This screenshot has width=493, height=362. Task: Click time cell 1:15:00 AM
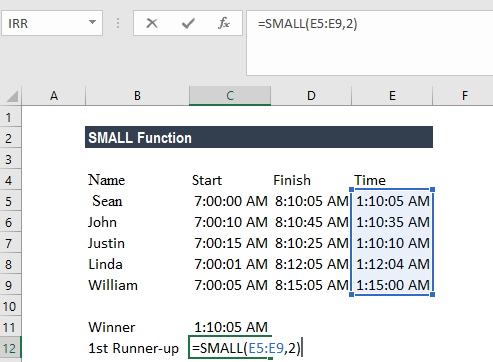pos(392,285)
